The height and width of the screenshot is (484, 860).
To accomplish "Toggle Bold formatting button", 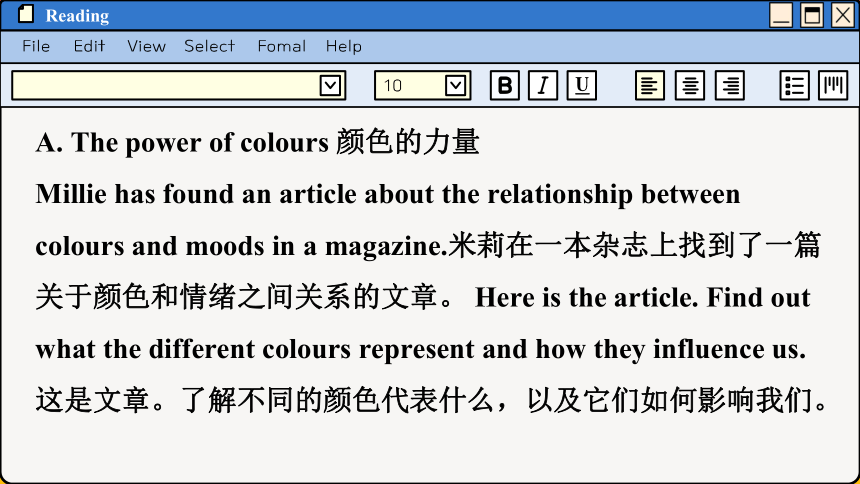I will point(505,86).
